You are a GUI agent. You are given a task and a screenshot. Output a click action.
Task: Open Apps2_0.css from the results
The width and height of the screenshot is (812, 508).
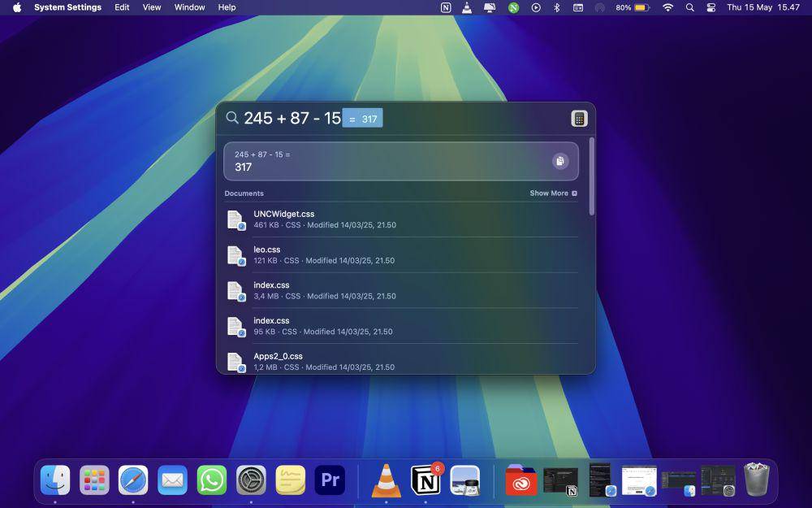401,361
